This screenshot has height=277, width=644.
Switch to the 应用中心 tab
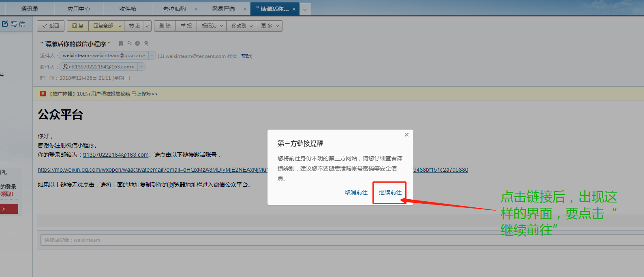(79, 9)
